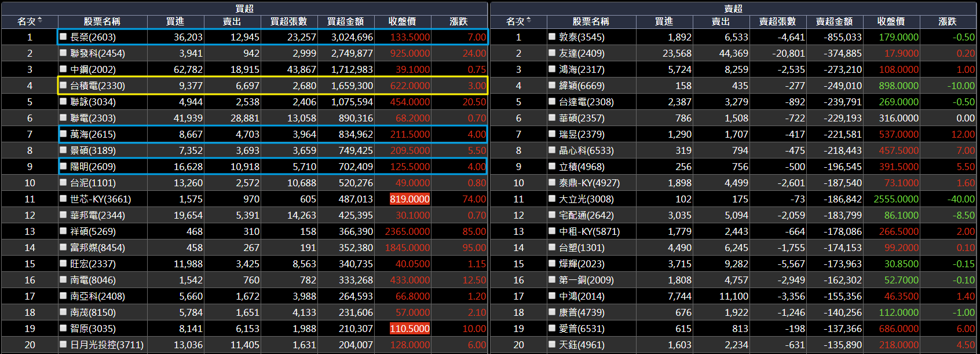The width and height of the screenshot is (980, 354).
Task: Select the checkbox next to 中鋼(2002)
Action: 64,69
